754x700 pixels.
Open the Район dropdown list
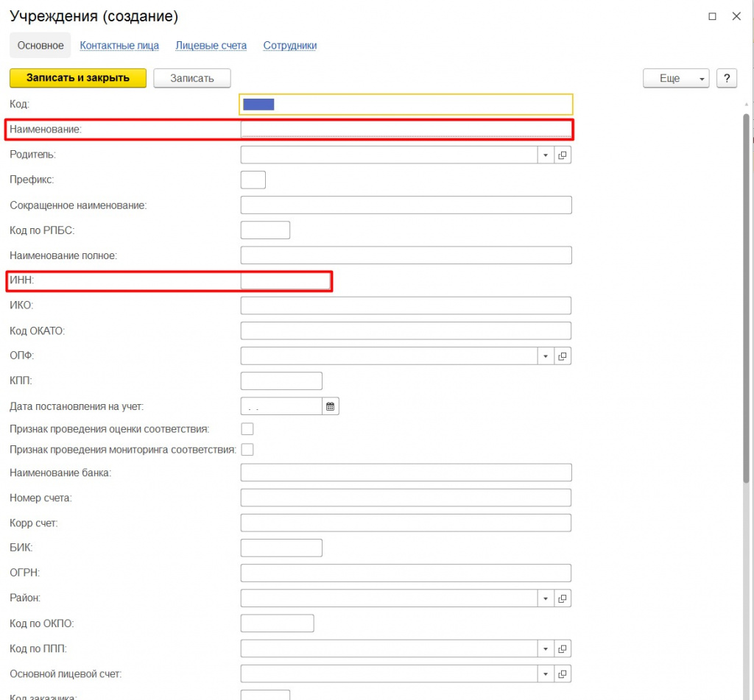click(x=546, y=598)
